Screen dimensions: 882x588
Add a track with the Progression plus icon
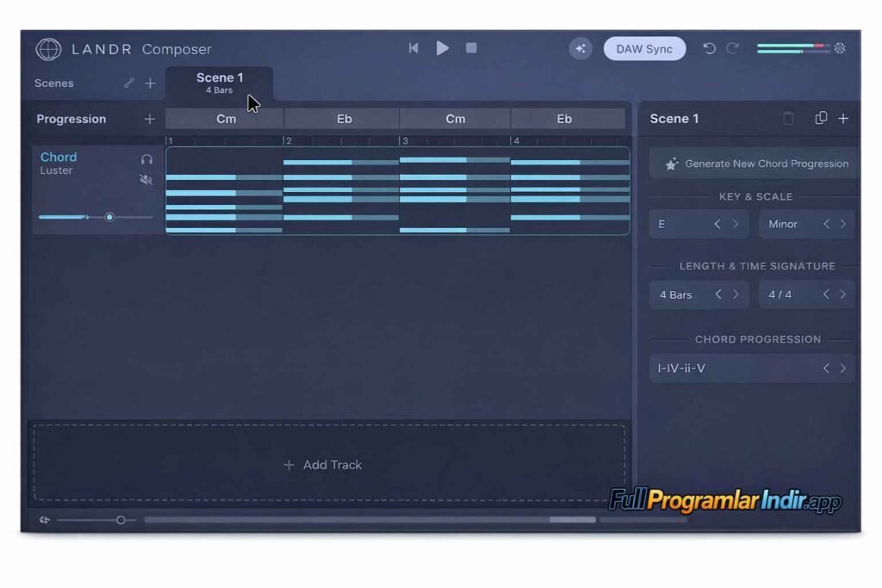[x=149, y=119]
